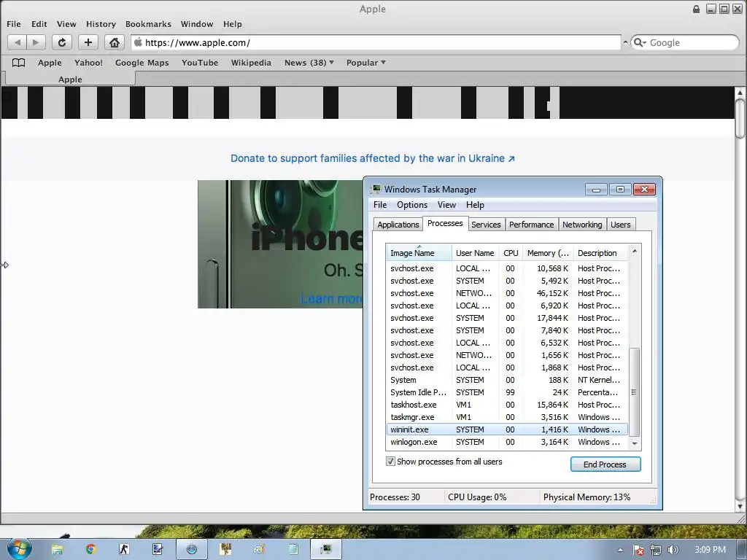Image resolution: width=747 pixels, height=560 pixels.
Task: Open the Notepad taskbar icon
Action: (293, 550)
